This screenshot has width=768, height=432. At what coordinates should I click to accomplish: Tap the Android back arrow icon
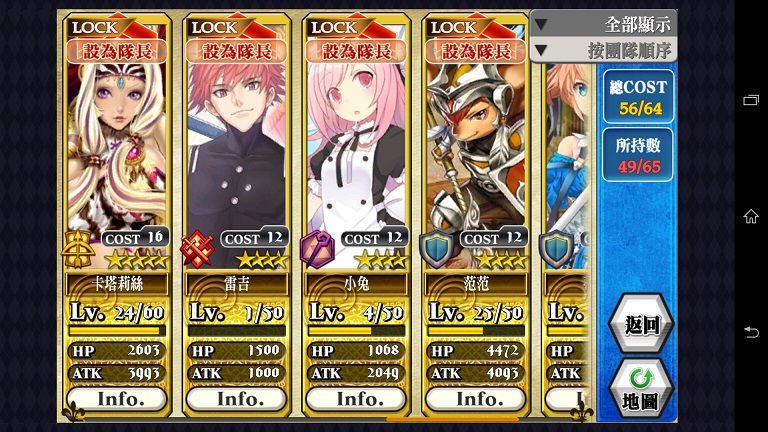751,332
